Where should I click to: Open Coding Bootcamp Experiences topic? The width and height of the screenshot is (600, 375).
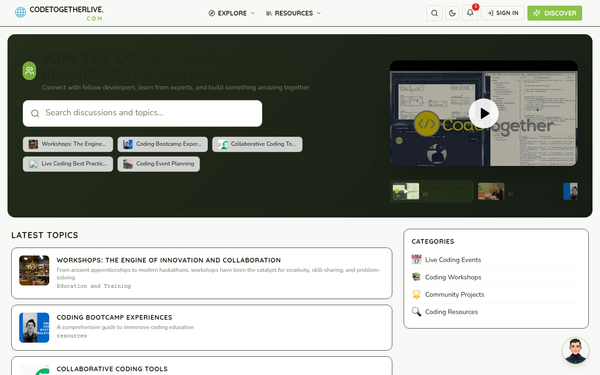pyautogui.click(x=114, y=317)
